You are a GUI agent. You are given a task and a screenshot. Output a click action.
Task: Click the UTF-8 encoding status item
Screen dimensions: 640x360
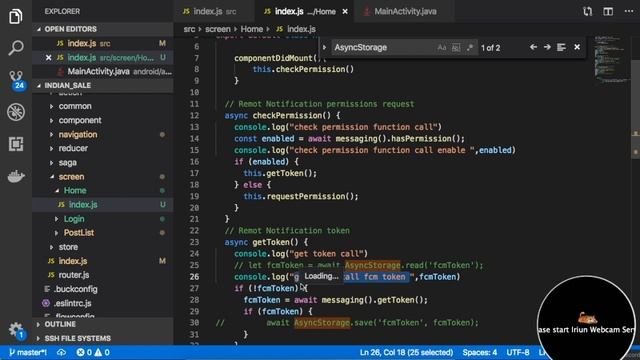coord(518,352)
